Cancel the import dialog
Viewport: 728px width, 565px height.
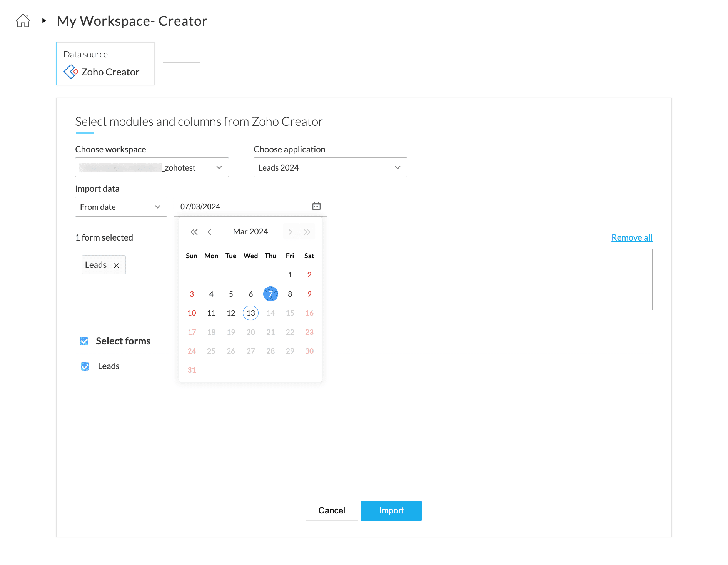pos(332,511)
